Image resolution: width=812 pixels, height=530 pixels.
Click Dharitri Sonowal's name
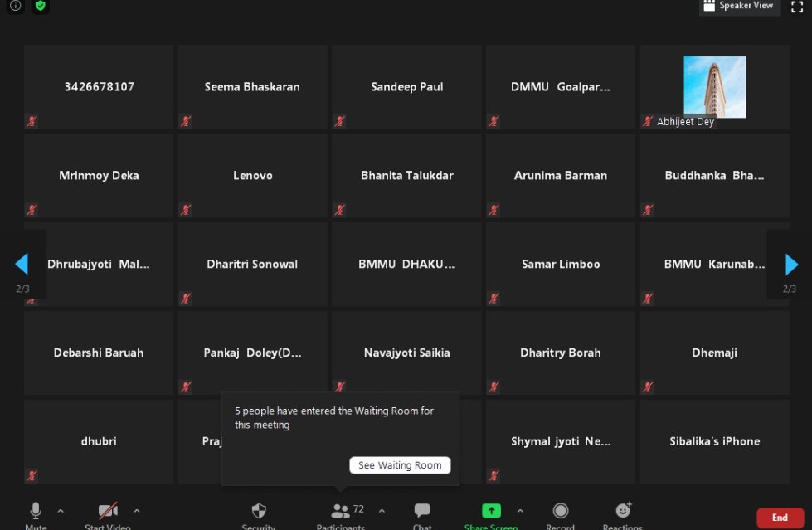252,265
